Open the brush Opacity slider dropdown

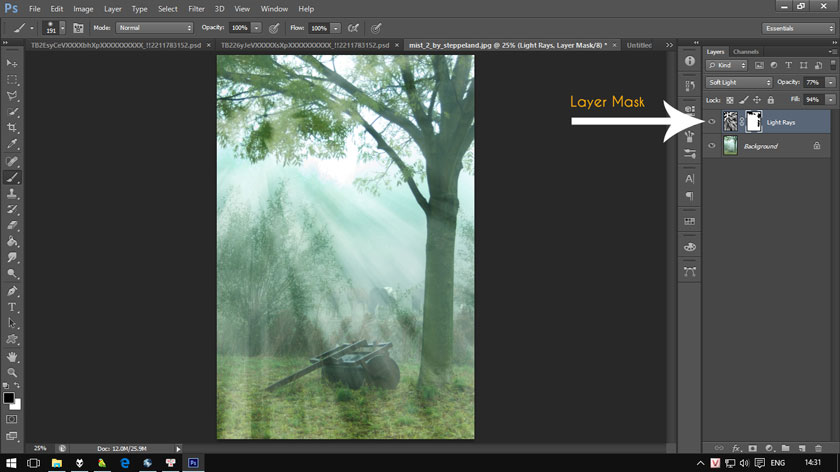pyautogui.click(x=256, y=28)
